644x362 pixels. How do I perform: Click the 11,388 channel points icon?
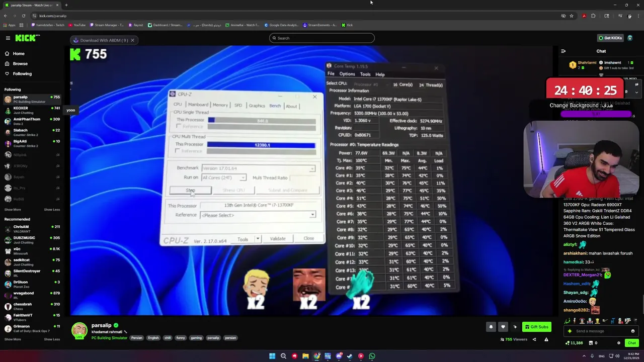pyautogui.click(x=574, y=343)
